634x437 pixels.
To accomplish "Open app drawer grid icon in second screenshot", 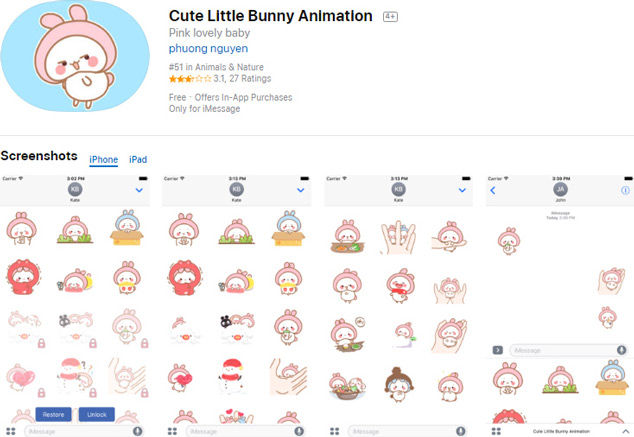I will [172, 431].
